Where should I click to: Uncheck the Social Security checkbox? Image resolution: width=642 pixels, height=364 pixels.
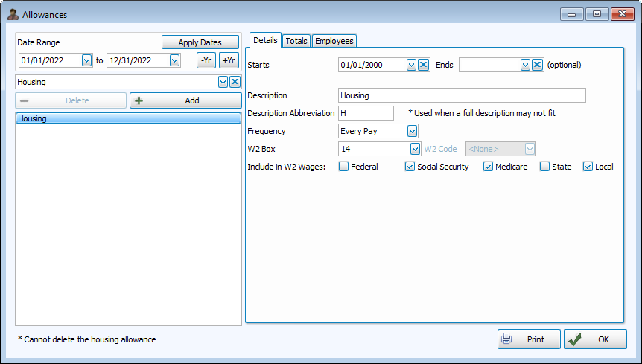pos(410,167)
